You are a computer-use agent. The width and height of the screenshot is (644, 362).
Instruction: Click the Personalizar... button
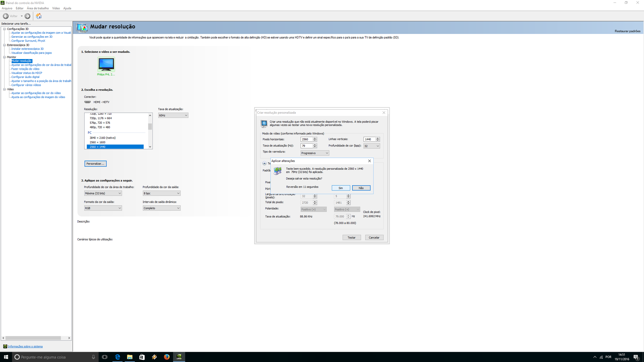coord(95,164)
